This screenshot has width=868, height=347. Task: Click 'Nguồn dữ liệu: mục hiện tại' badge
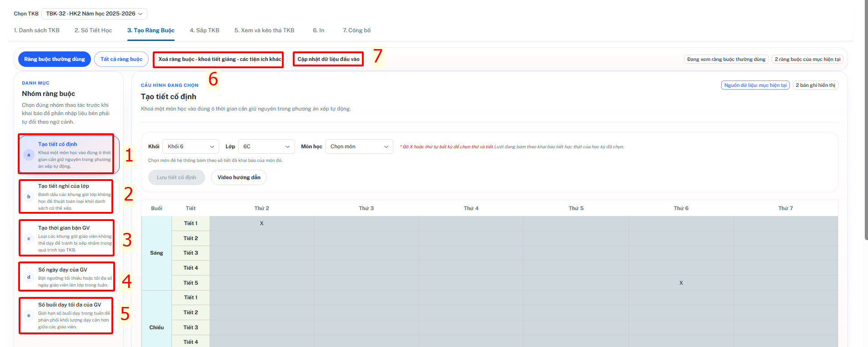tap(755, 85)
